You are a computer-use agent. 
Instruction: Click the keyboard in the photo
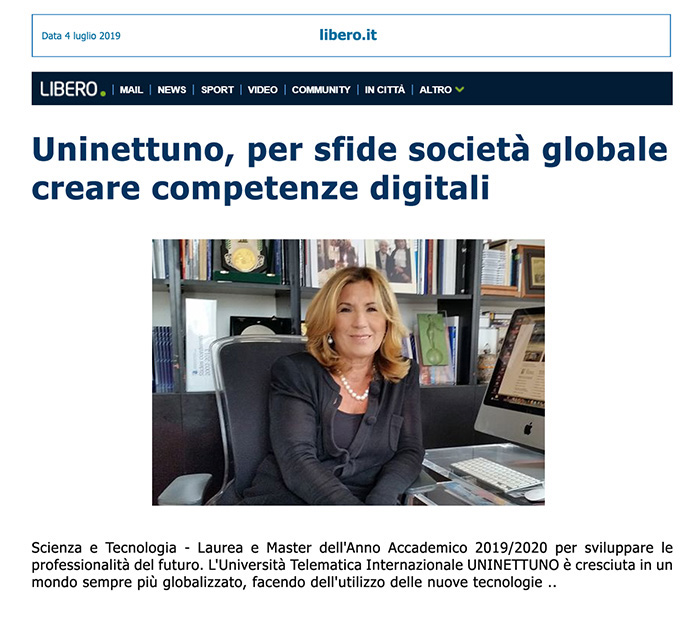(x=496, y=475)
